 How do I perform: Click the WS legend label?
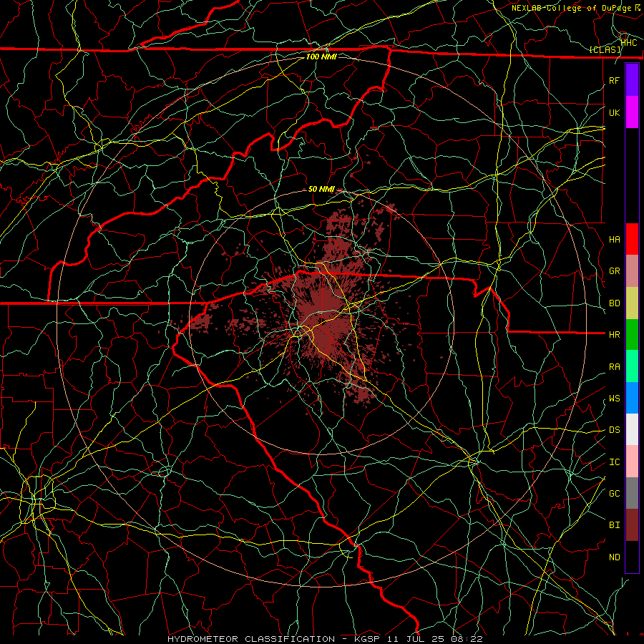[615, 399]
